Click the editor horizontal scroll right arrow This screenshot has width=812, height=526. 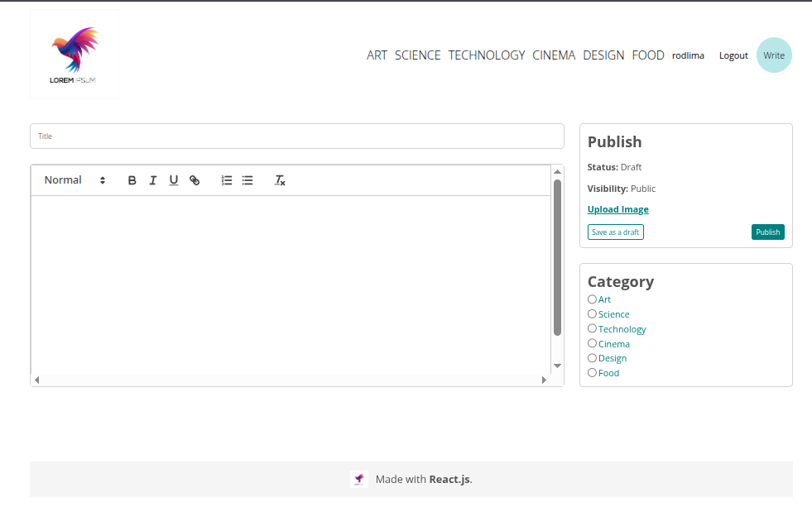[x=544, y=380]
